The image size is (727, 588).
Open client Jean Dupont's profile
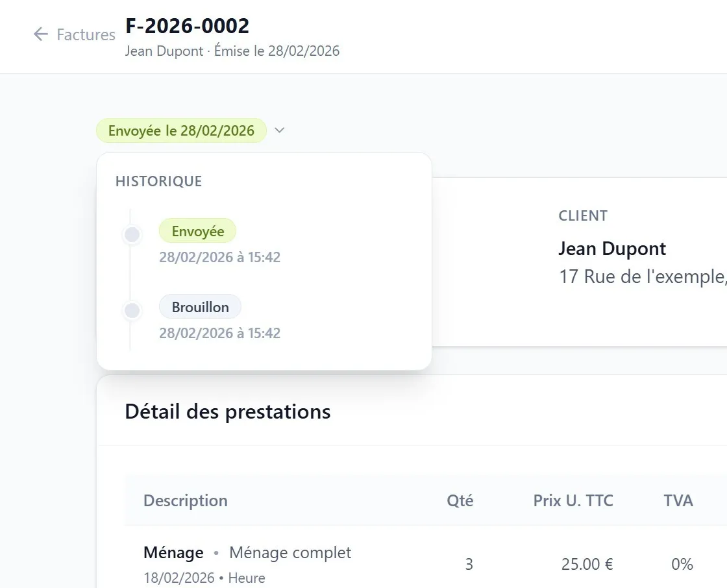612,249
